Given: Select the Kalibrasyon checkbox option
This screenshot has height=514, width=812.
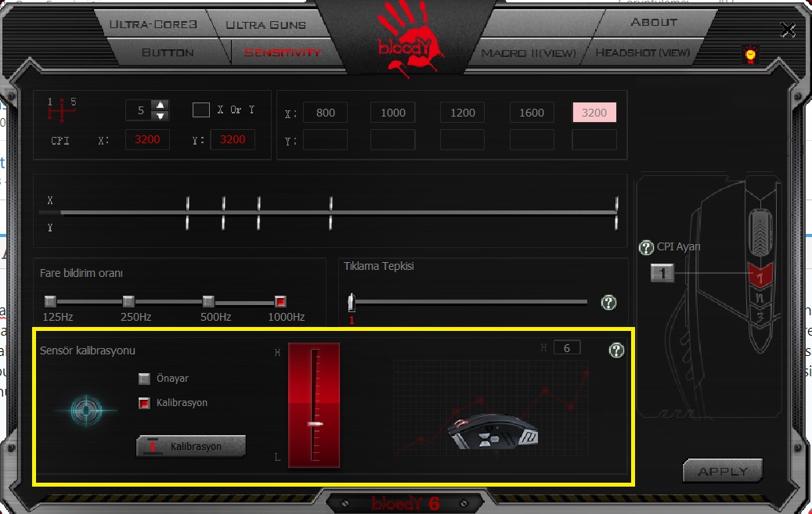Looking at the screenshot, I should pyautogui.click(x=144, y=403).
